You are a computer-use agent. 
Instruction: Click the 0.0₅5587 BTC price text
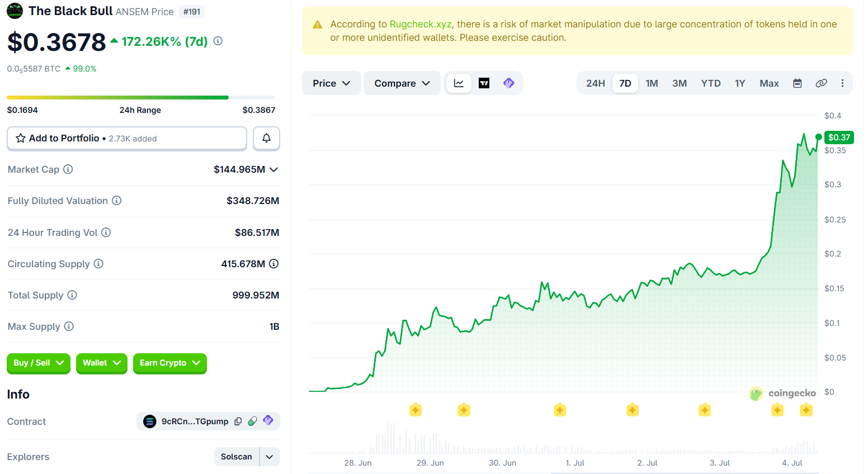pos(34,69)
